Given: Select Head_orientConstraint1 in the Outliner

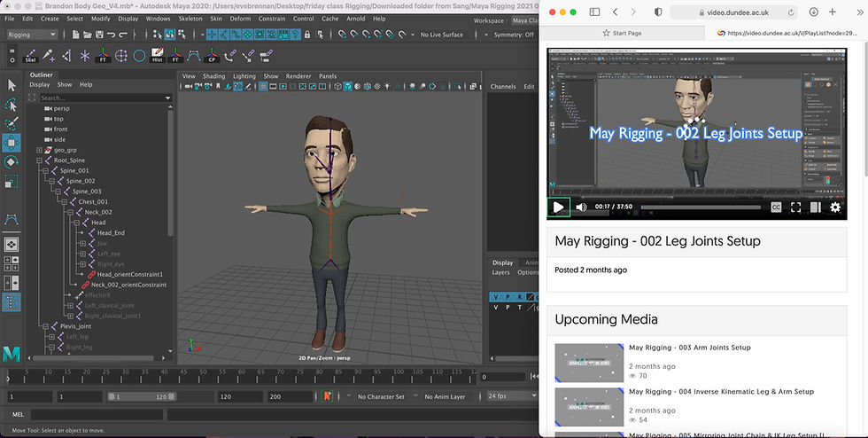Looking at the screenshot, I should click(x=129, y=275).
